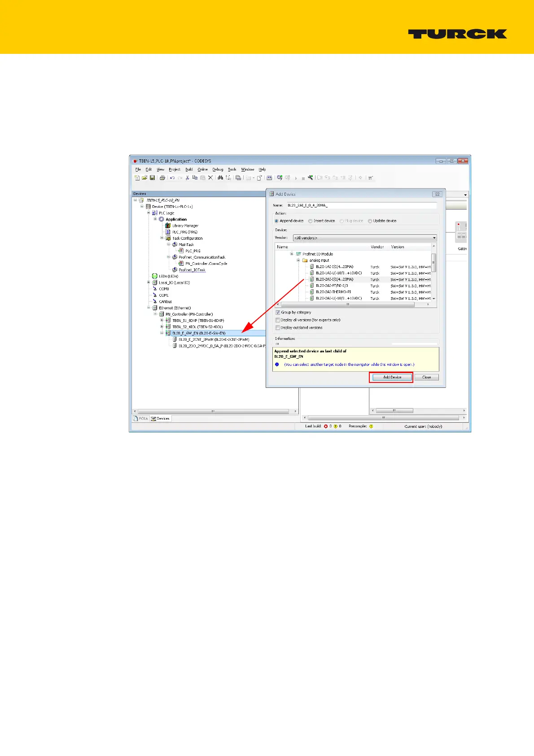Click the Close button in the Add Device dialog
The width and height of the screenshot is (534, 756).
[x=426, y=377]
